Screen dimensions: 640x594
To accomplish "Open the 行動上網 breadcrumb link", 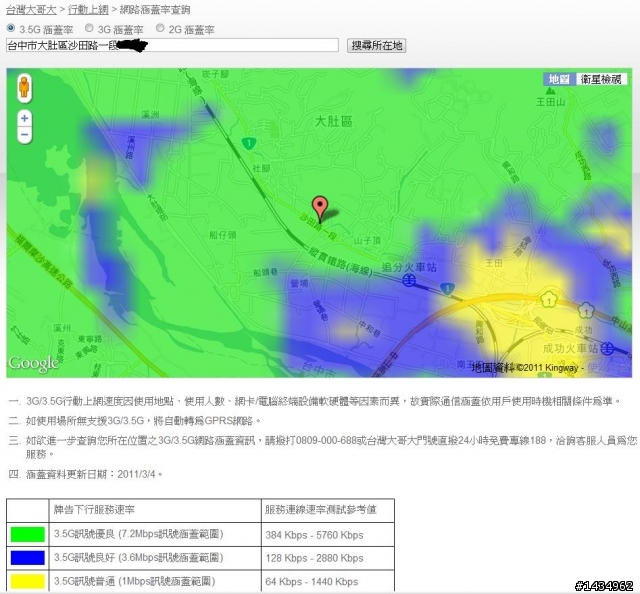I will 88,9.
